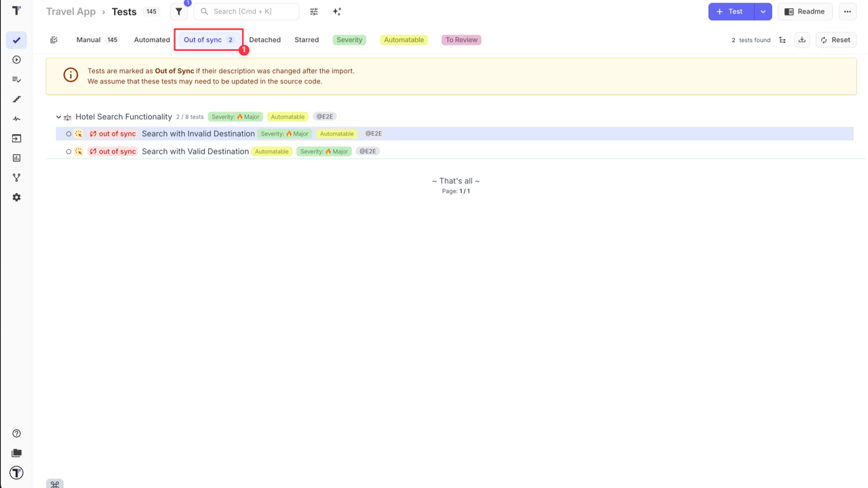Click the download icon near Reset

[x=802, y=39]
